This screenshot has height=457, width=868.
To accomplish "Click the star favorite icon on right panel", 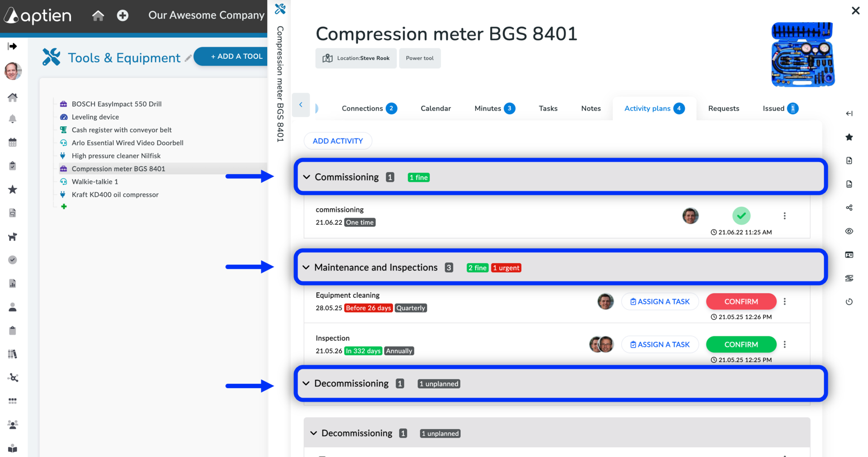I will (x=849, y=137).
